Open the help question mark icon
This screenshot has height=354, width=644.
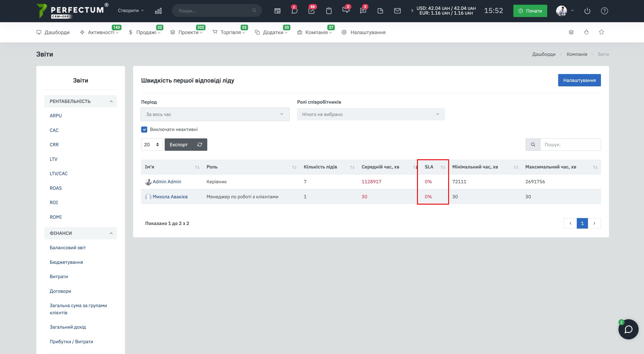click(x=604, y=11)
